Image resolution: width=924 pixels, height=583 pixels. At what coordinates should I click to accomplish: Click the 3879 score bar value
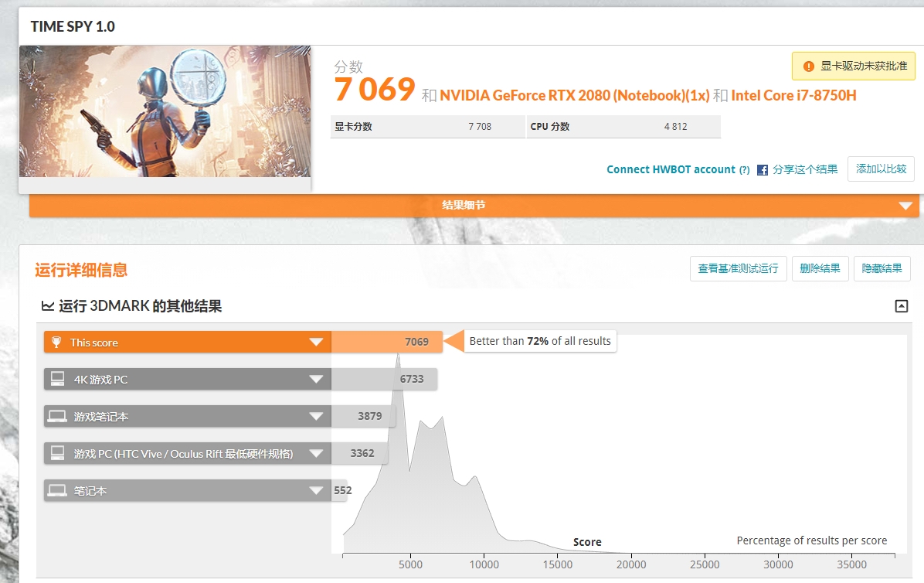coord(370,416)
